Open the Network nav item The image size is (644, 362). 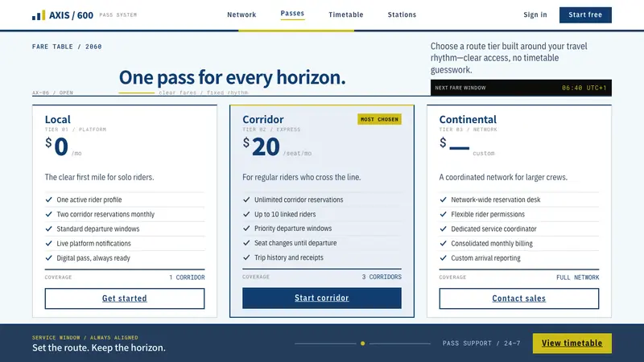point(242,14)
